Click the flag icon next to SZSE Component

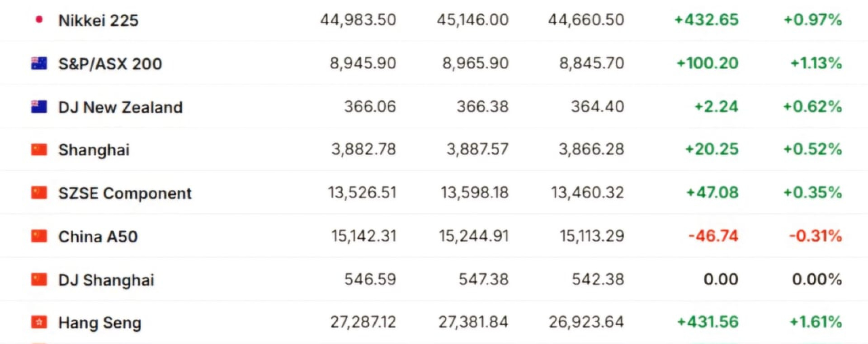tap(39, 193)
